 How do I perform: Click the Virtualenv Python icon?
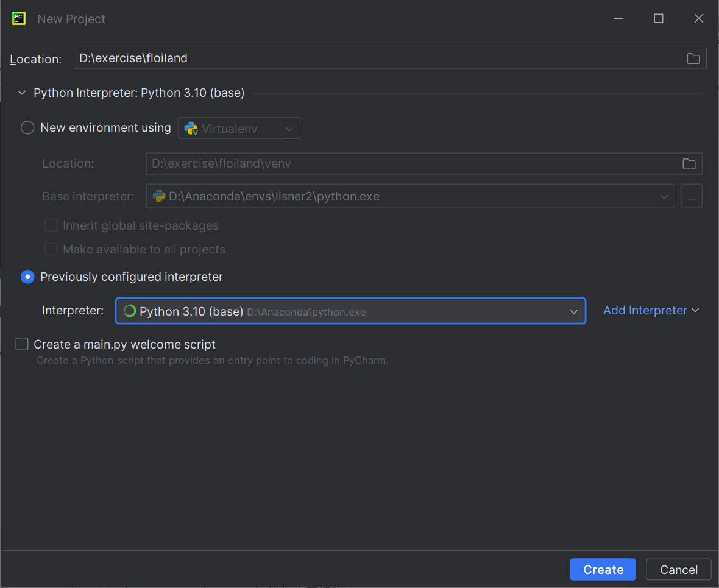[191, 129]
